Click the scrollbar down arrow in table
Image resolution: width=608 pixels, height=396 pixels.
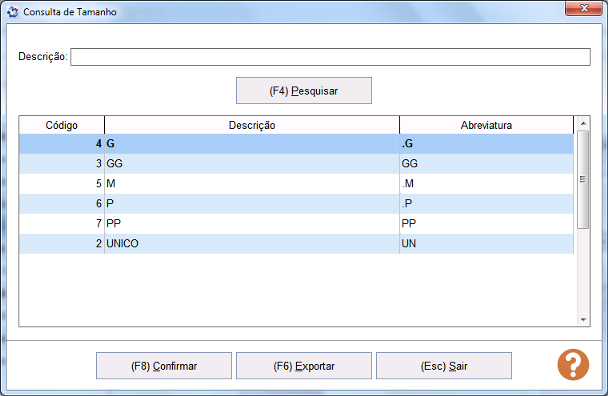pos(583,320)
